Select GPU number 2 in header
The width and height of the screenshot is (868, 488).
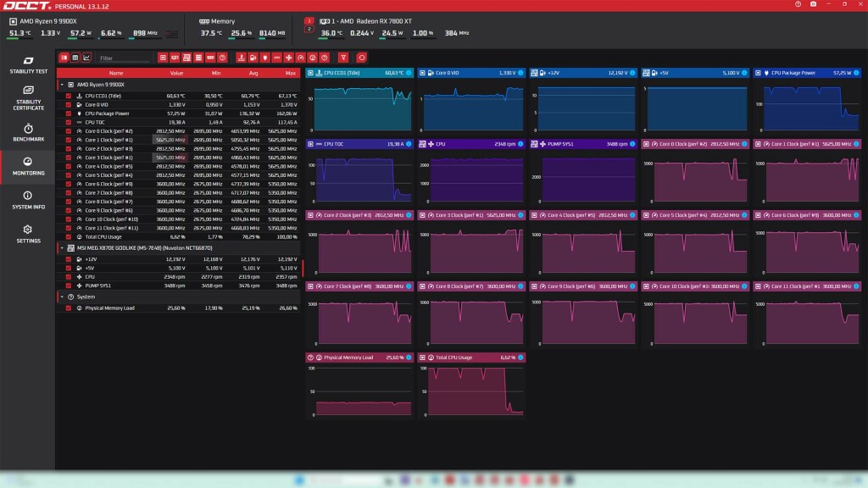pyautogui.click(x=309, y=29)
